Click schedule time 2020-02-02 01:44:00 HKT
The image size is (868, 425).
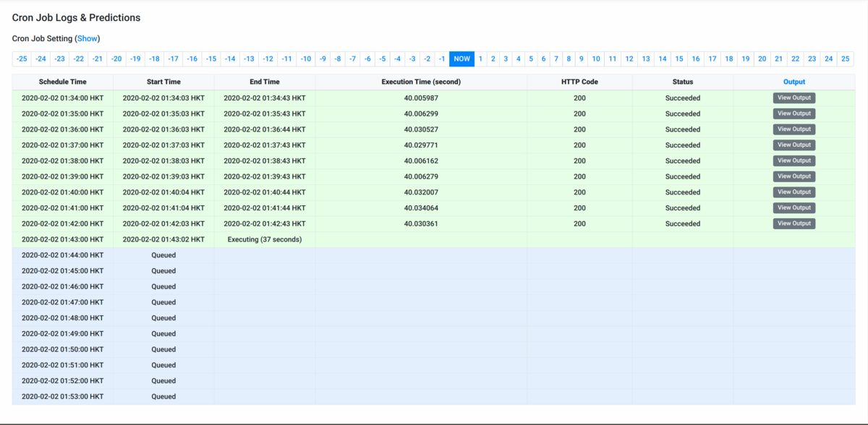point(63,255)
